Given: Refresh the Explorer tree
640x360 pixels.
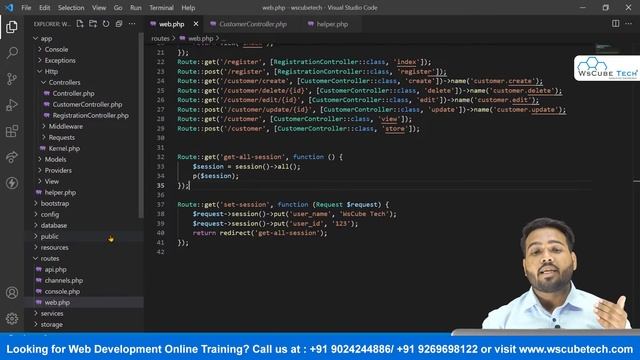Looking at the screenshot, I should (106, 24).
